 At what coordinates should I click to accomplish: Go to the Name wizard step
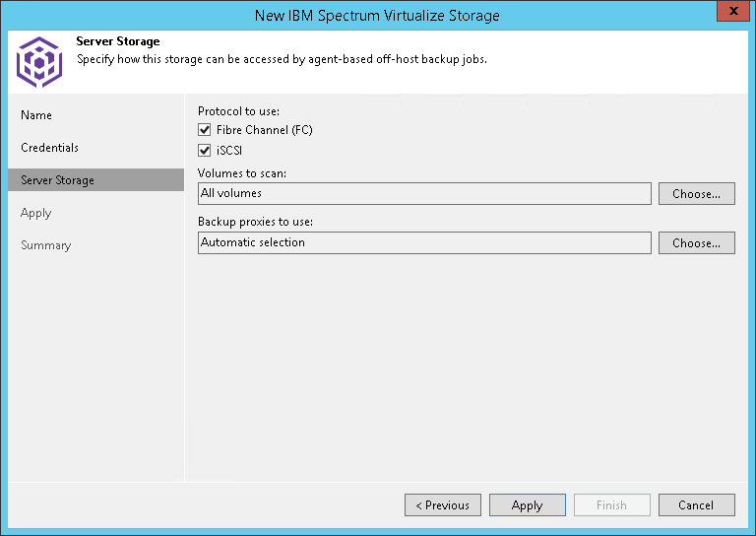[x=36, y=115]
